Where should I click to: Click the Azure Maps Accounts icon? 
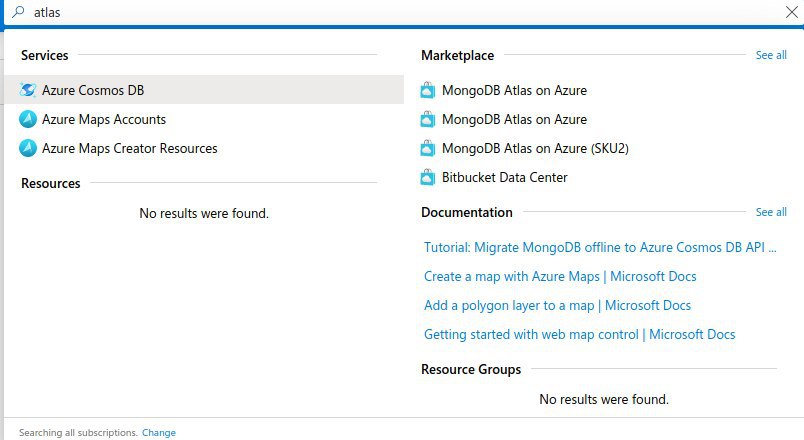coord(28,119)
